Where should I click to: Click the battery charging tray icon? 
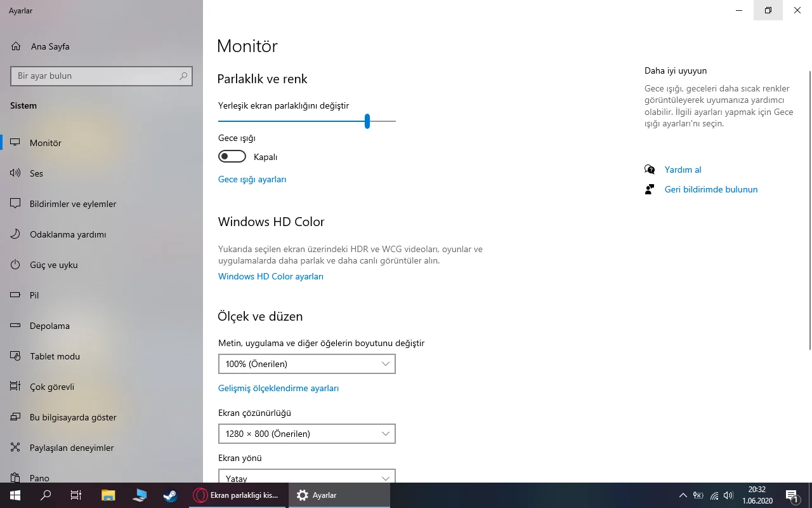[x=698, y=495]
